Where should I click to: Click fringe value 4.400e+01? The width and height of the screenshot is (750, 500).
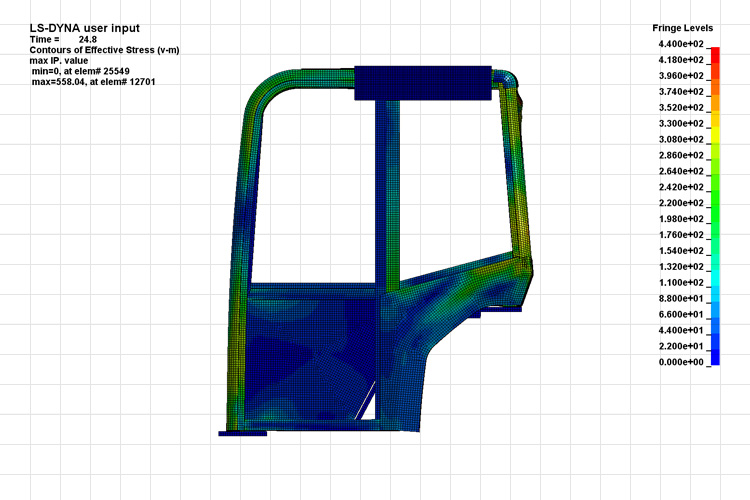pyautogui.click(x=681, y=330)
